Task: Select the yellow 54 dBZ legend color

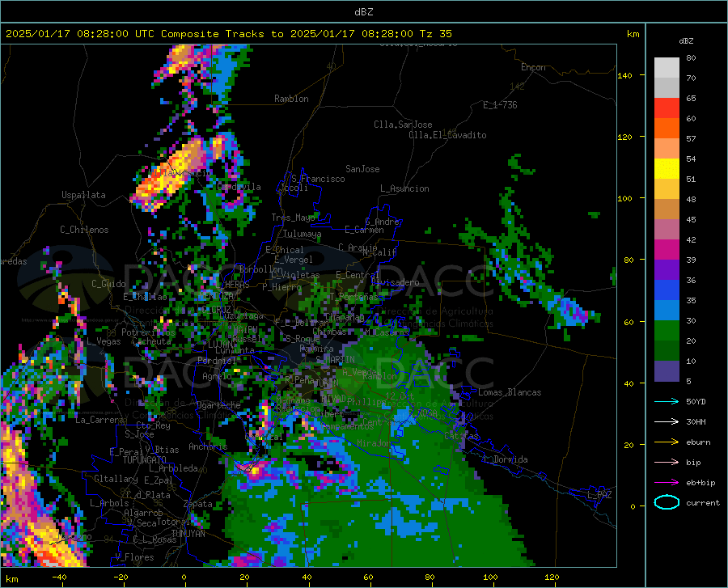Action: coord(667,169)
